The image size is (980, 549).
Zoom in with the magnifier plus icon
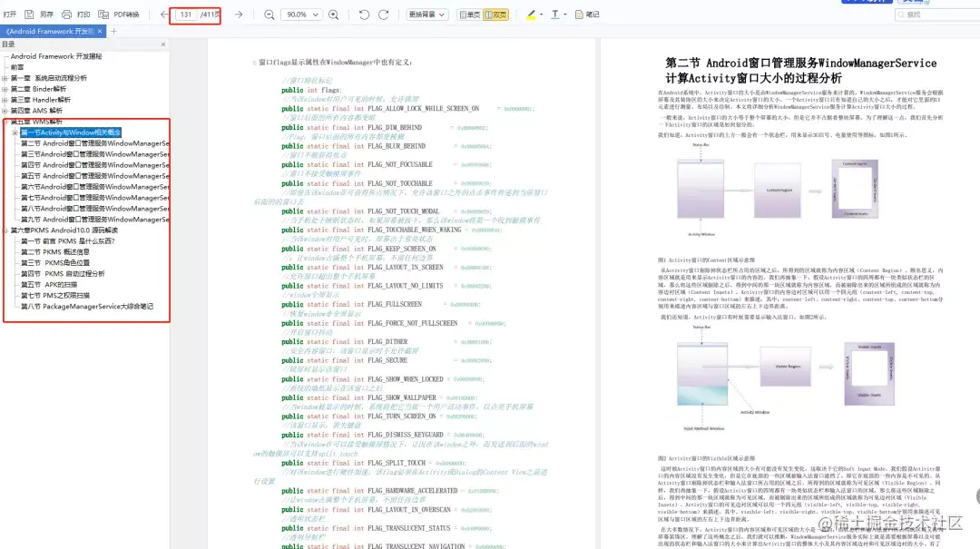pyautogui.click(x=334, y=14)
